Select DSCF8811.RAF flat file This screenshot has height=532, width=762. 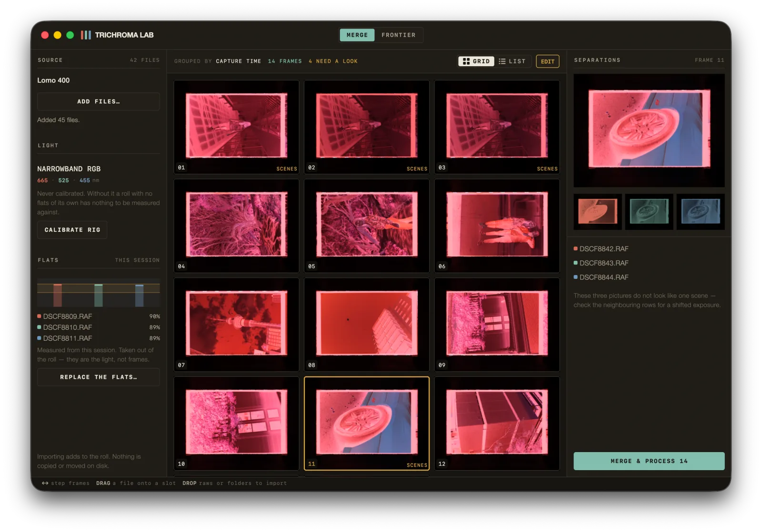[x=99, y=338]
